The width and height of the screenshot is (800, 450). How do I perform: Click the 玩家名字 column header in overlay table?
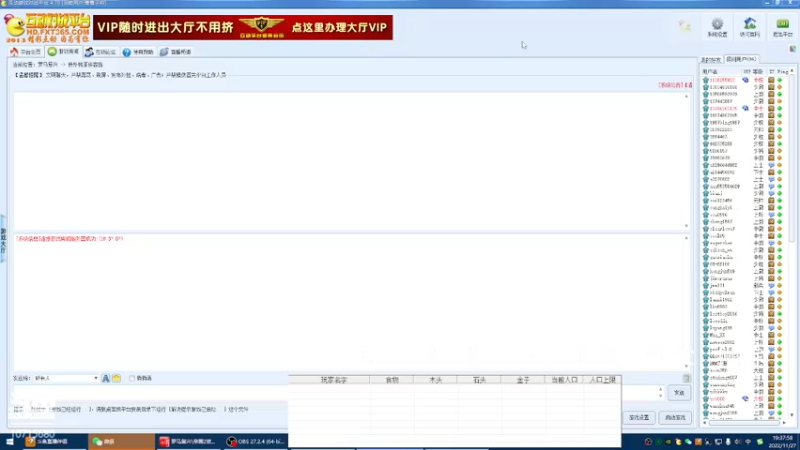tap(334, 380)
